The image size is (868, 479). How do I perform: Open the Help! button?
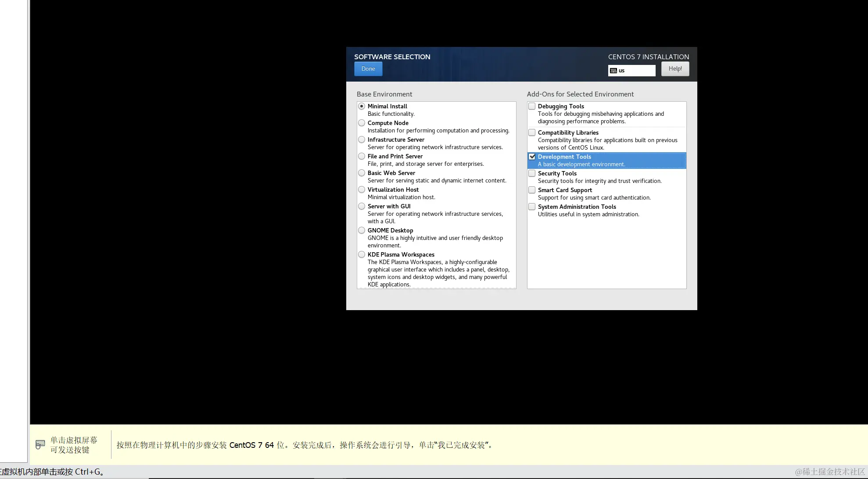(x=675, y=69)
